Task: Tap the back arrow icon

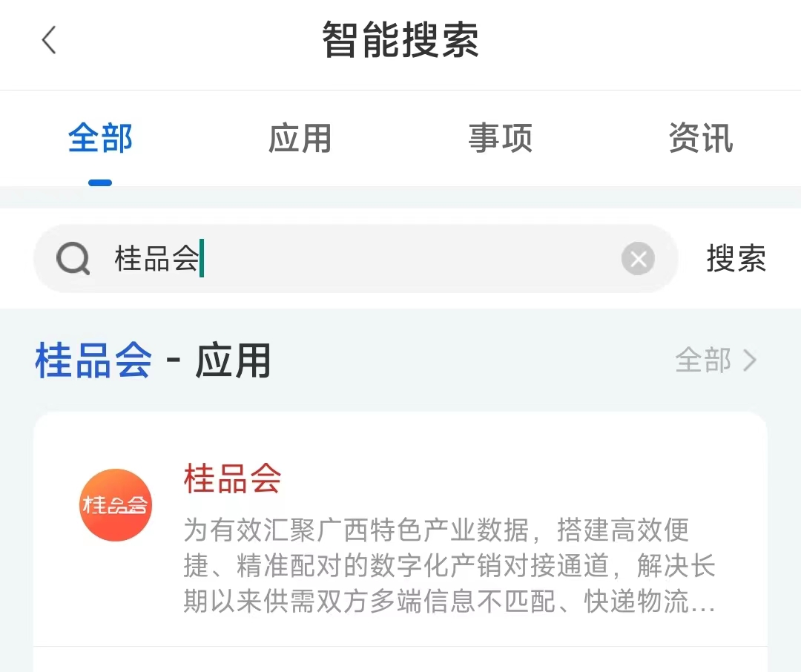Action: click(x=49, y=40)
